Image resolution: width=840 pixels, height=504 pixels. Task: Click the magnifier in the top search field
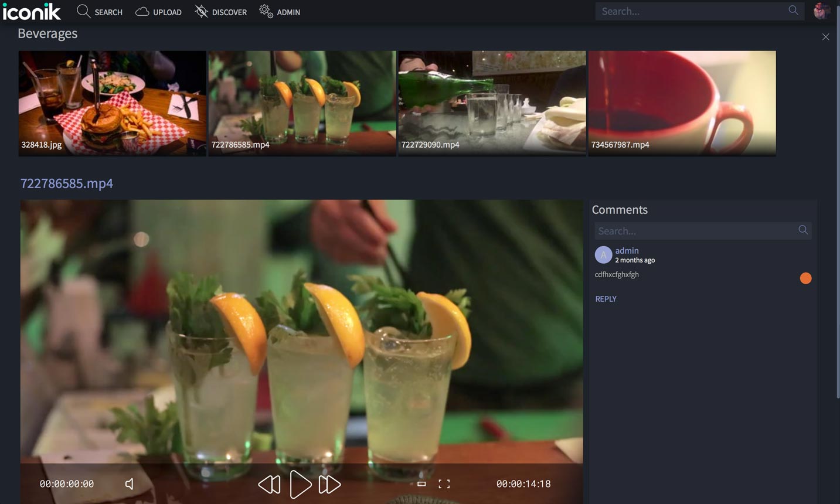tap(793, 10)
